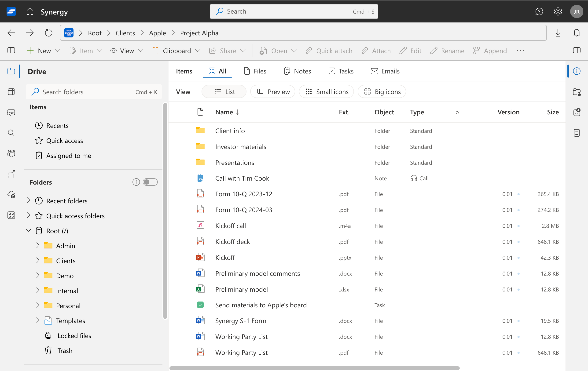
Task: Select the analytics chart sidebar icon
Action: point(11,174)
